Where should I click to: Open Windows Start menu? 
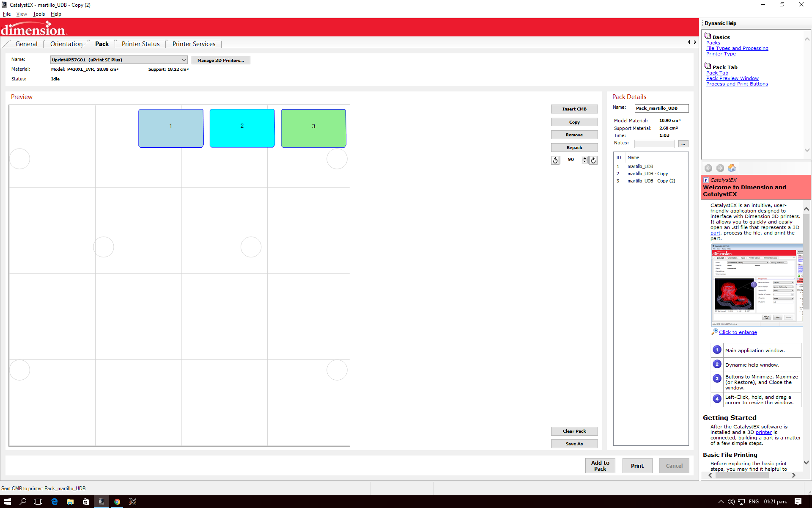click(8, 502)
